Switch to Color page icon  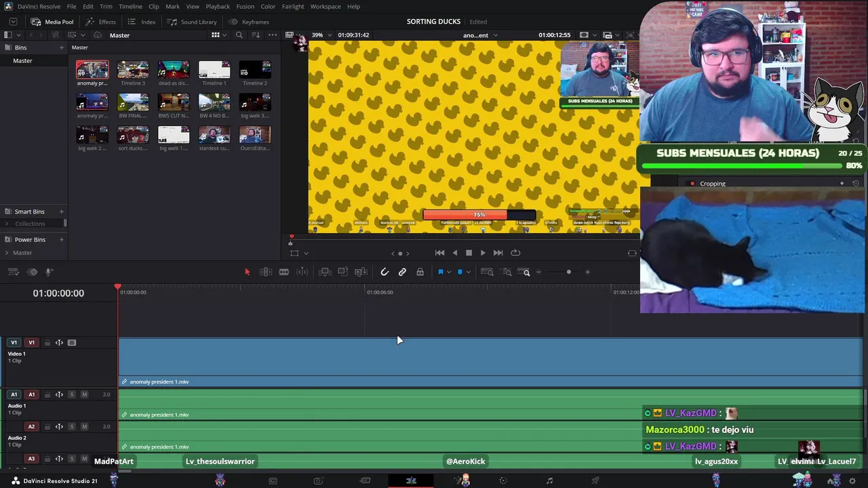(503, 481)
